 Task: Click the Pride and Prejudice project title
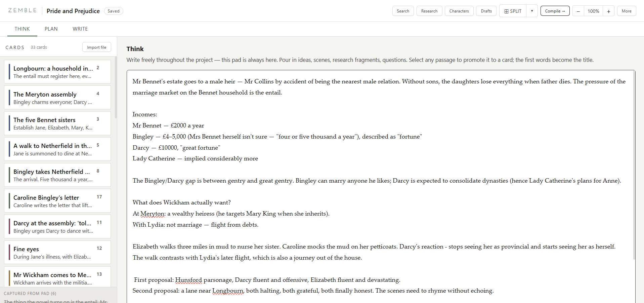tap(73, 11)
